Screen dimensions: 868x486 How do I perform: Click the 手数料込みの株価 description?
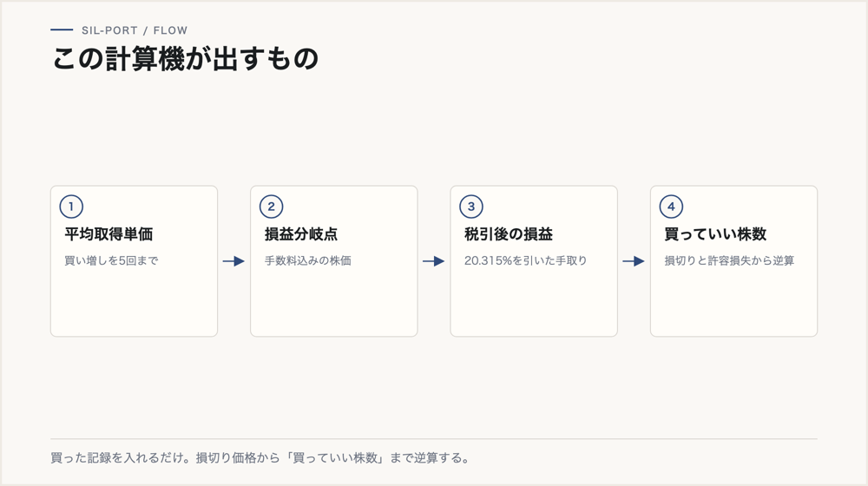pos(308,260)
